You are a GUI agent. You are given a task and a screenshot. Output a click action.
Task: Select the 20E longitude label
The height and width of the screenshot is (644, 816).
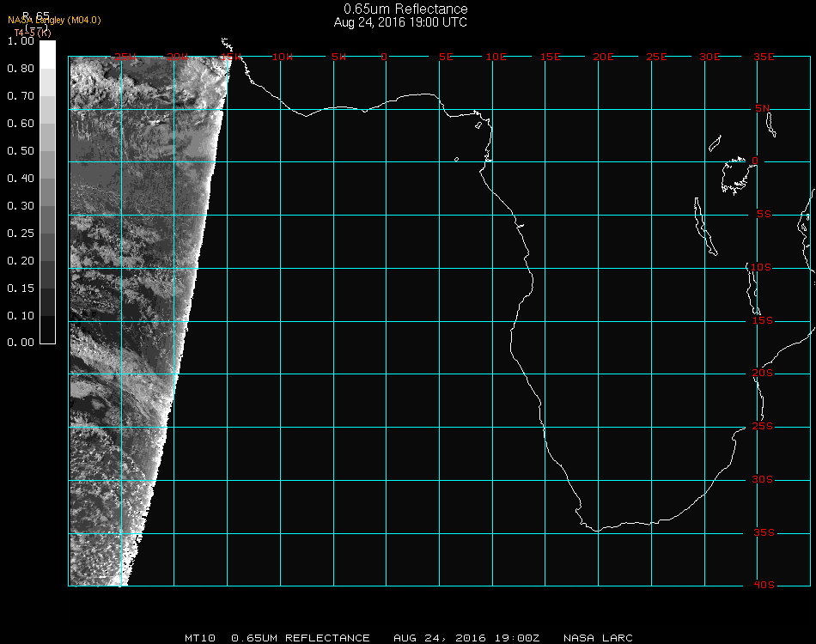point(604,57)
